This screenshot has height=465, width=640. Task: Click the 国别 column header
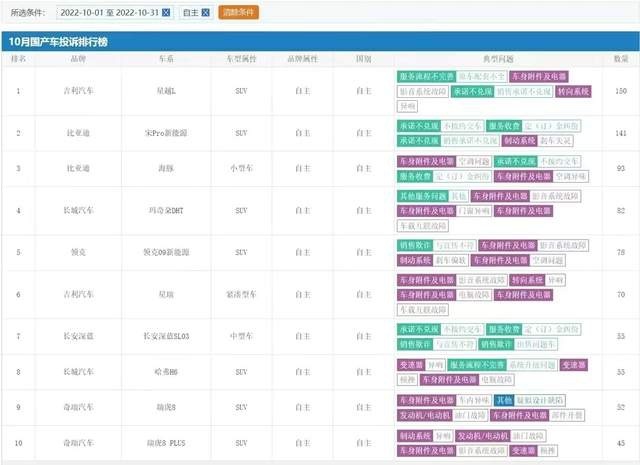click(x=363, y=59)
